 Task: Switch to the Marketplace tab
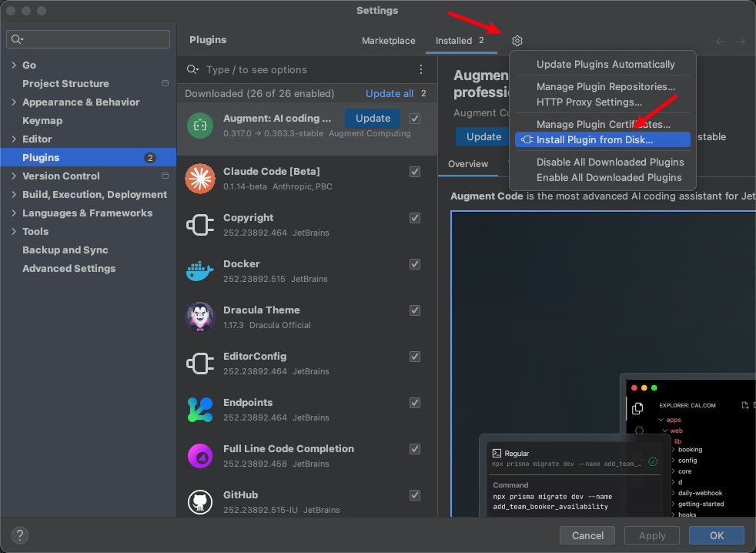click(388, 41)
